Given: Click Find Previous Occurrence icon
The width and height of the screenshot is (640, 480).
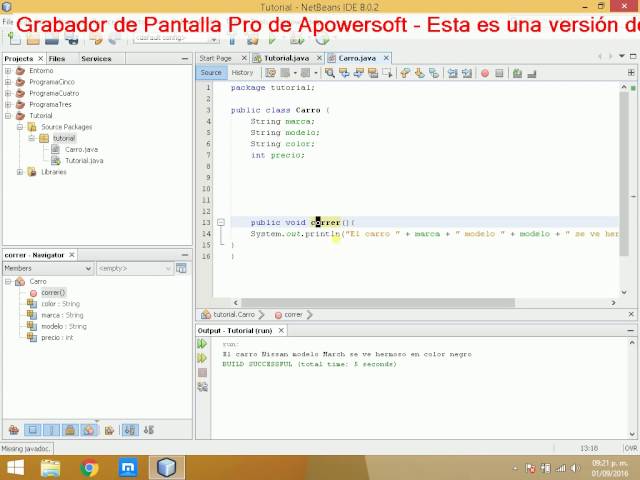Looking at the screenshot, I should pyautogui.click(x=344, y=73).
